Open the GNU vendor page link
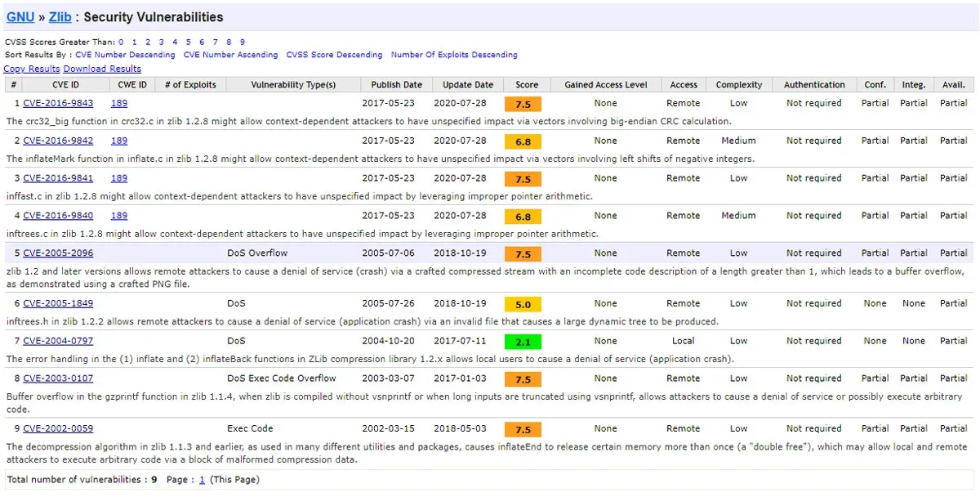 tap(20, 16)
